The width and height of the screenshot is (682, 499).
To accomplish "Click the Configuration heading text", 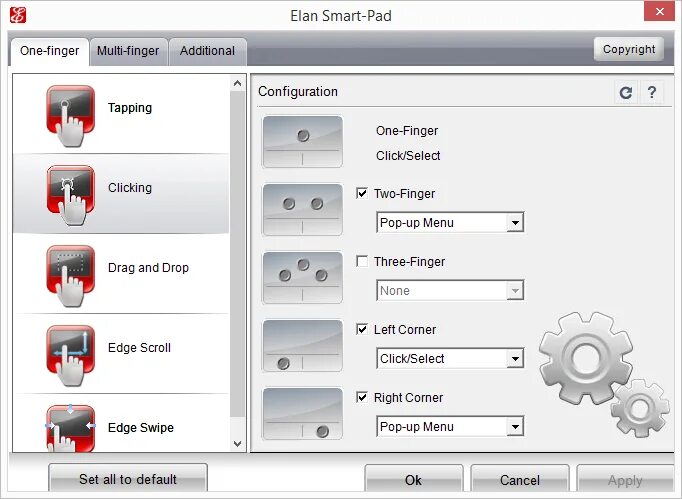I will (298, 91).
